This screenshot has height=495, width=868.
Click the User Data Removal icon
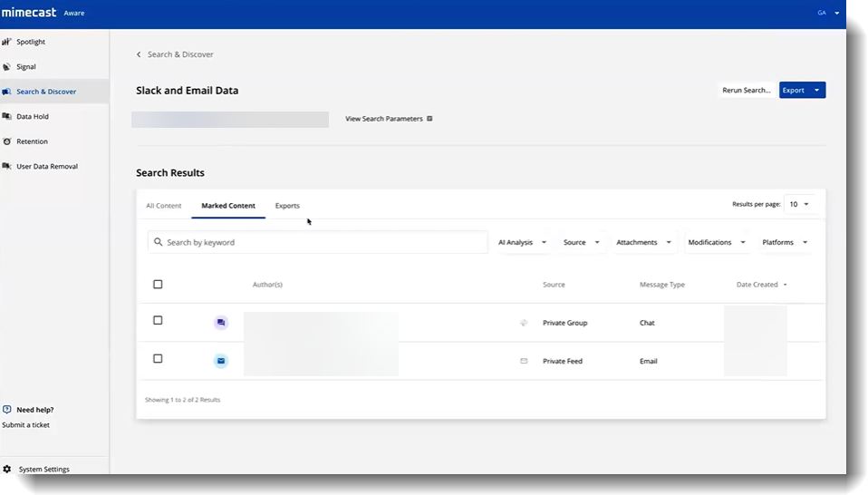[x=7, y=166]
